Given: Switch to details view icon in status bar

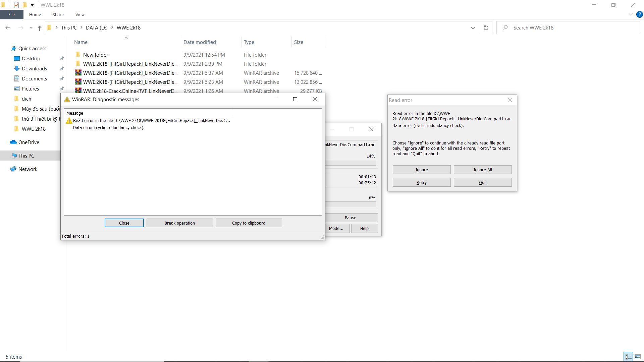Looking at the screenshot, I should tap(628, 357).
